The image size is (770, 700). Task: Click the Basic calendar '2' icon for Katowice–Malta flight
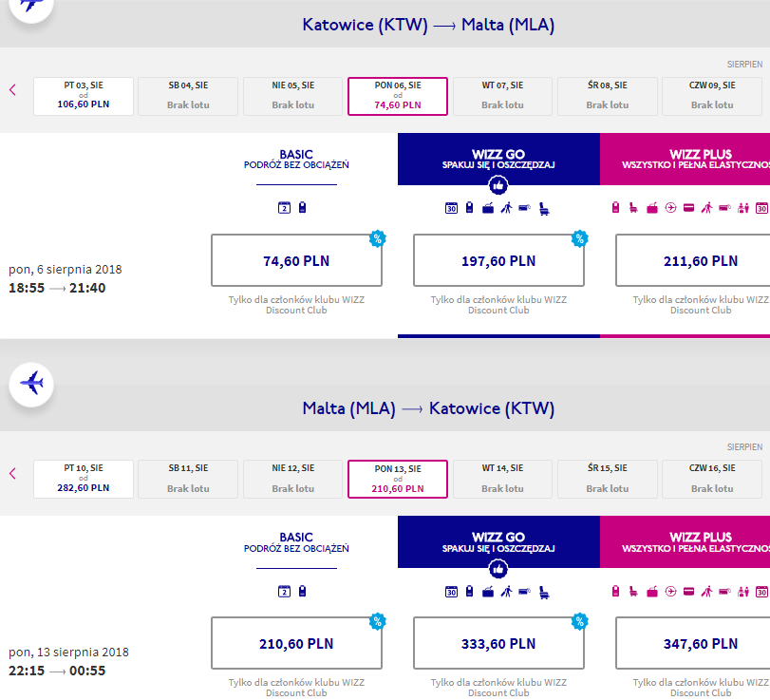[x=284, y=208]
